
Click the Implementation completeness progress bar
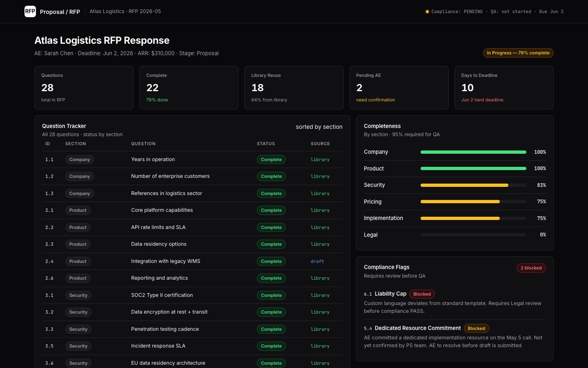[x=473, y=218]
